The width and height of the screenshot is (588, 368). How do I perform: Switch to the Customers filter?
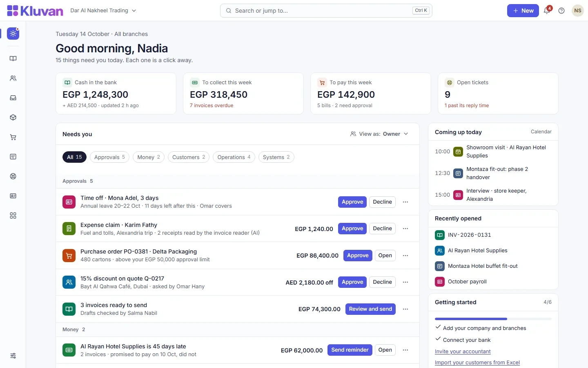click(189, 157)
